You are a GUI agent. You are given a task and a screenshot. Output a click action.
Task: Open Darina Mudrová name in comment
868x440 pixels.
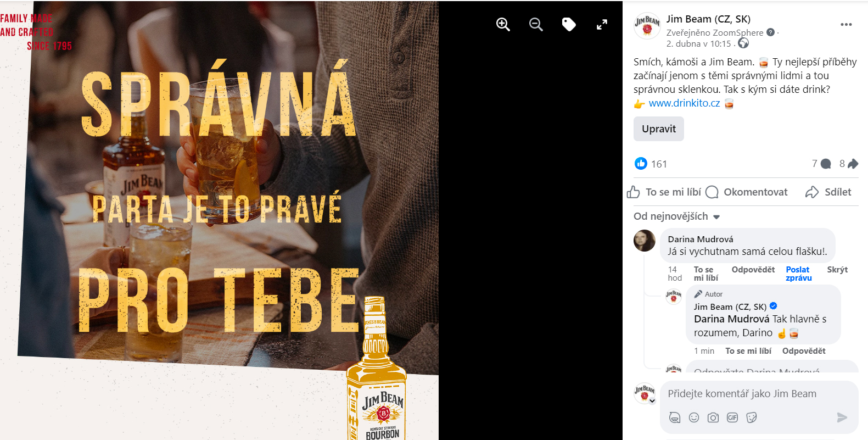[x=701, y=240]
